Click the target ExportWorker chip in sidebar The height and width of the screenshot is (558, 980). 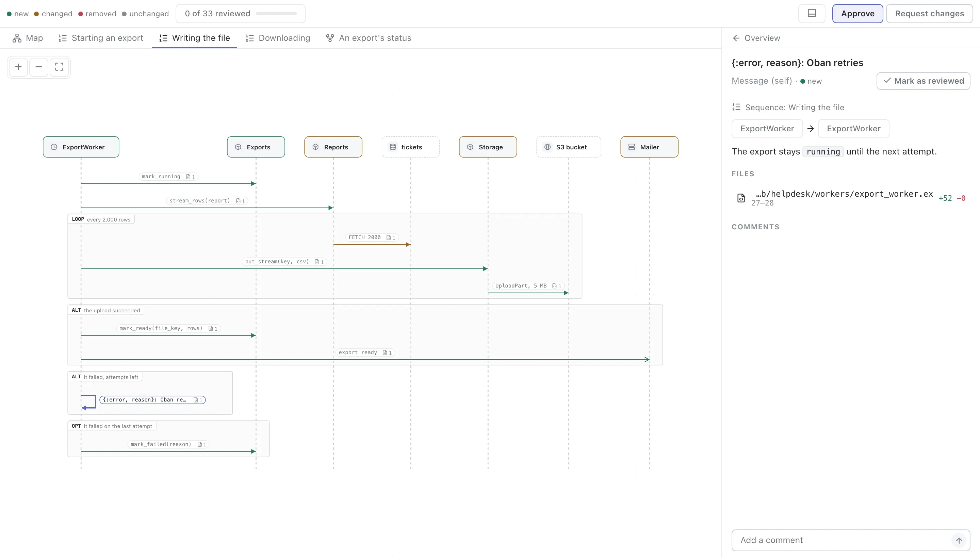click(853, 128)
